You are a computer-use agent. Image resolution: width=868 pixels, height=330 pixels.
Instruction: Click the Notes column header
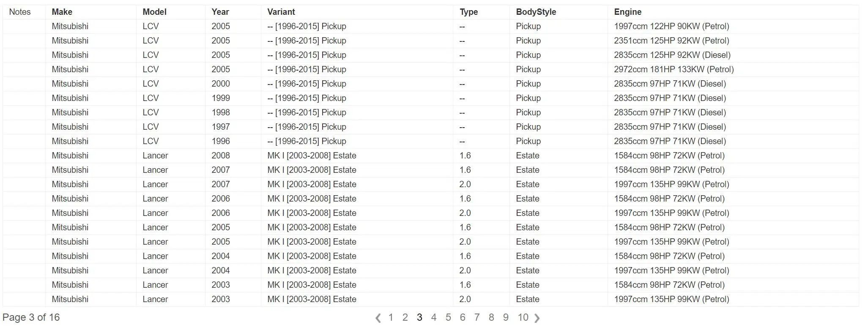(20, 12)
